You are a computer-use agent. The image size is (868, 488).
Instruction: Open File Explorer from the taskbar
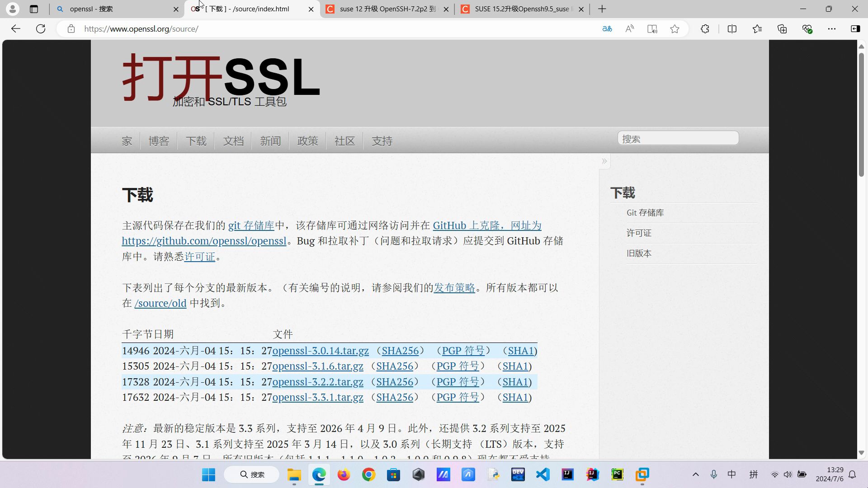294,474
